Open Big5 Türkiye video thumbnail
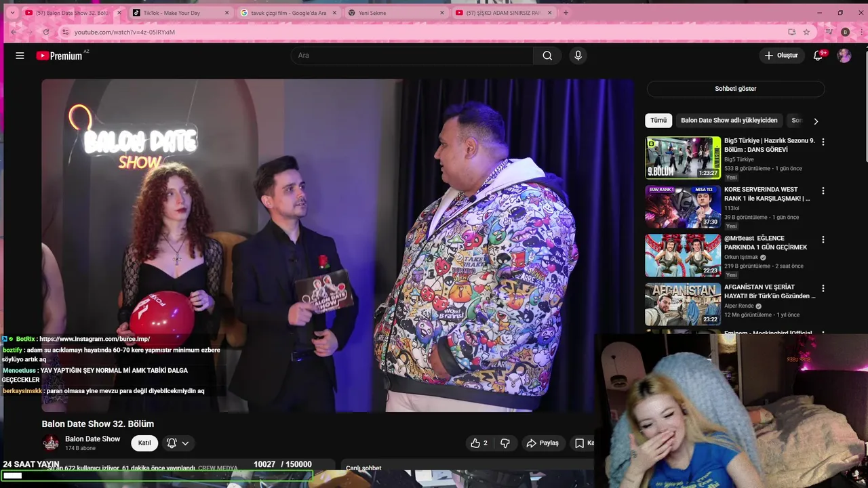 point(683,157)
